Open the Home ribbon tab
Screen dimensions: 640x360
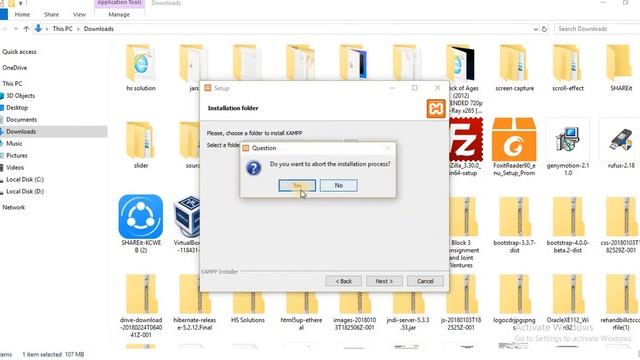tap(22, 14)
